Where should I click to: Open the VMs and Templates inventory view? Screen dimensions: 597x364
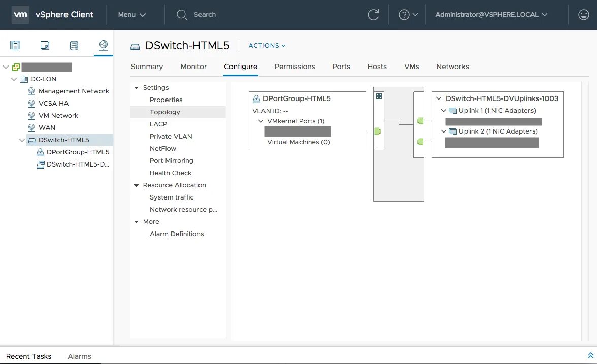click(45, 45)
